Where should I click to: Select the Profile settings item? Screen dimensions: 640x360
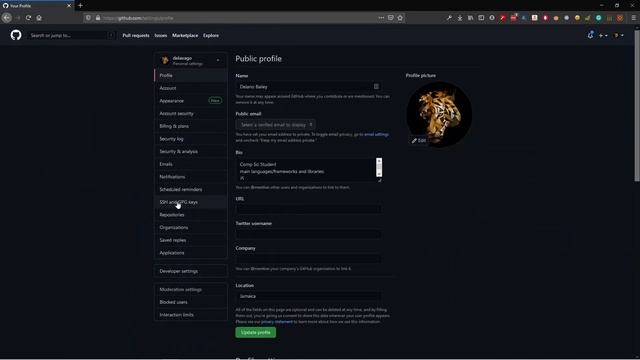click(191, 75)
